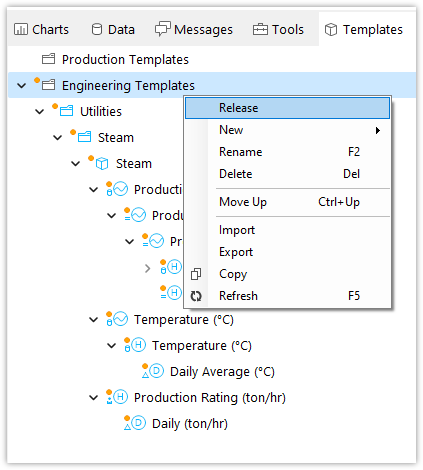Image resolution: width=423 pixels, height=470 pixels.
Task: Click the Copy icon in context menu
Action: coord(196,274)
